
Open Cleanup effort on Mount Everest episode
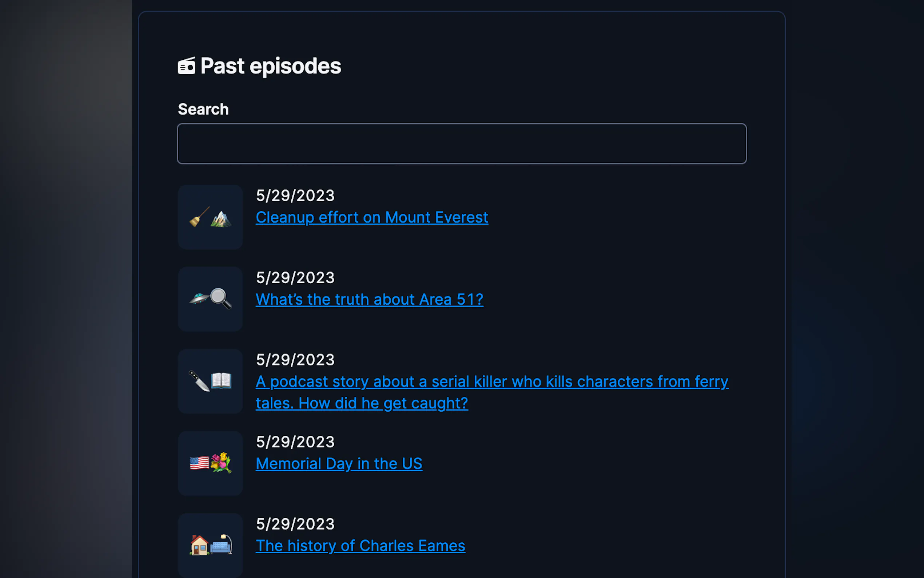click(372, 217)
